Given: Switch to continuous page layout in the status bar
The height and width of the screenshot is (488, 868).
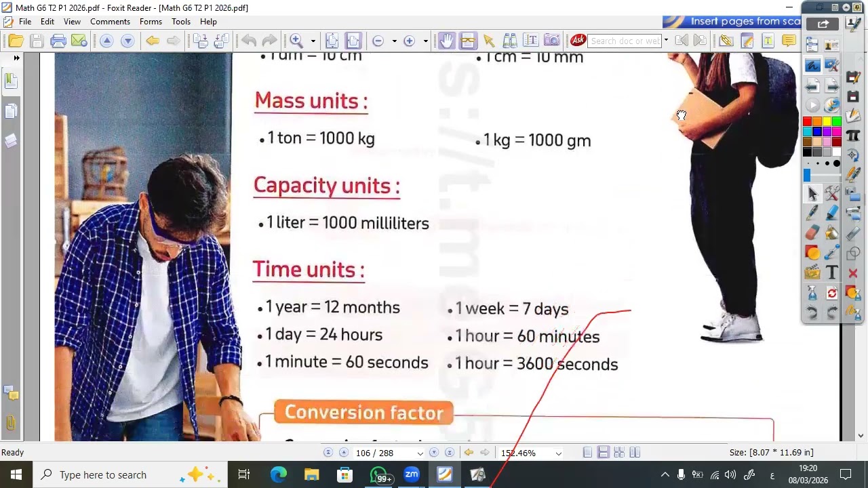Looking at the screenshot, I should pos(603,453).
